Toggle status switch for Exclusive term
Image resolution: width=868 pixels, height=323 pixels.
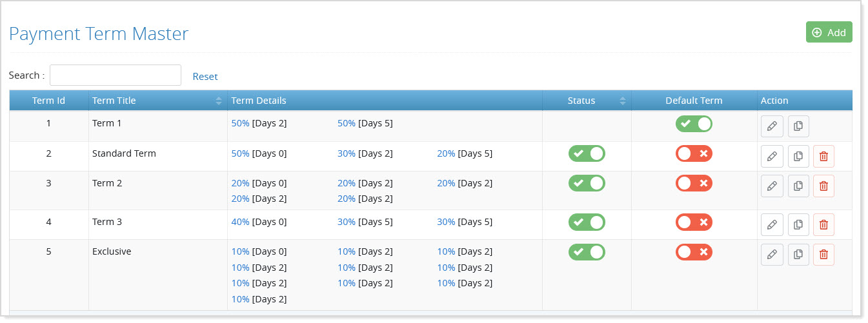587,252
